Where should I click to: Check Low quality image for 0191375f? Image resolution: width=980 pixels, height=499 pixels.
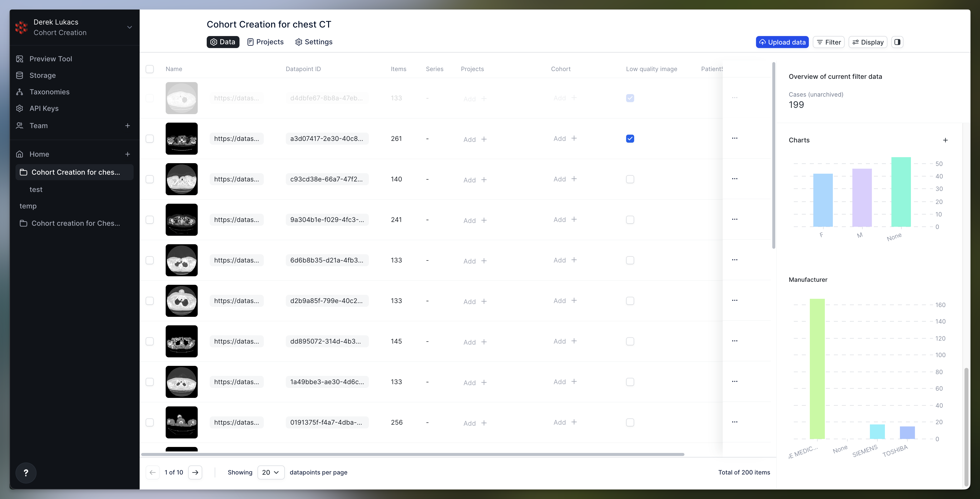[x=630, y=422]
